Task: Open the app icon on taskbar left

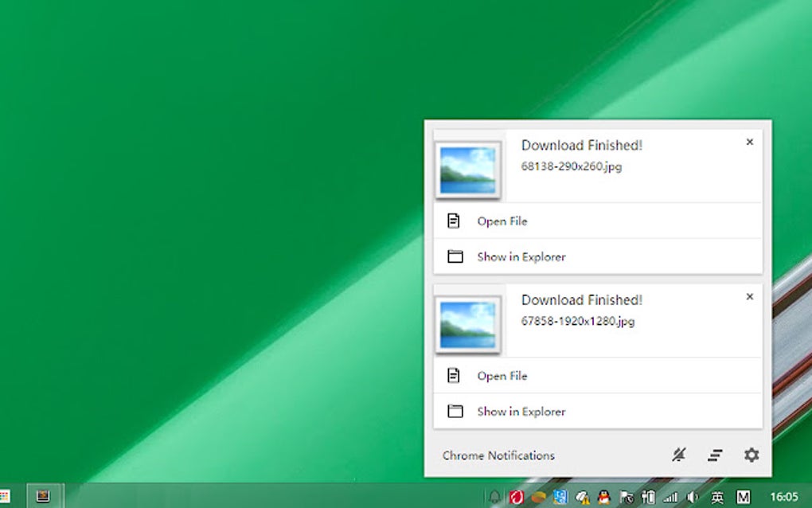Action: pos(44,498)
